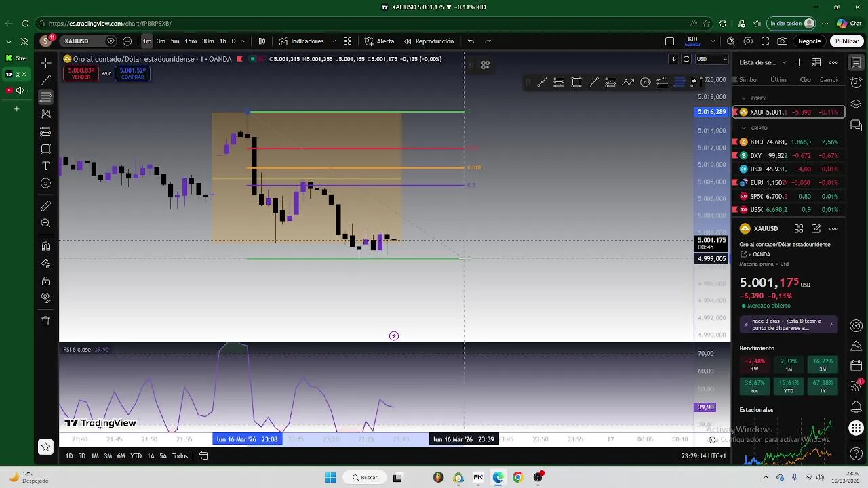Open the Bitcoin news headline link
Image resolution: width=868 pixels, height=488 pixels.
pos(789,324)
